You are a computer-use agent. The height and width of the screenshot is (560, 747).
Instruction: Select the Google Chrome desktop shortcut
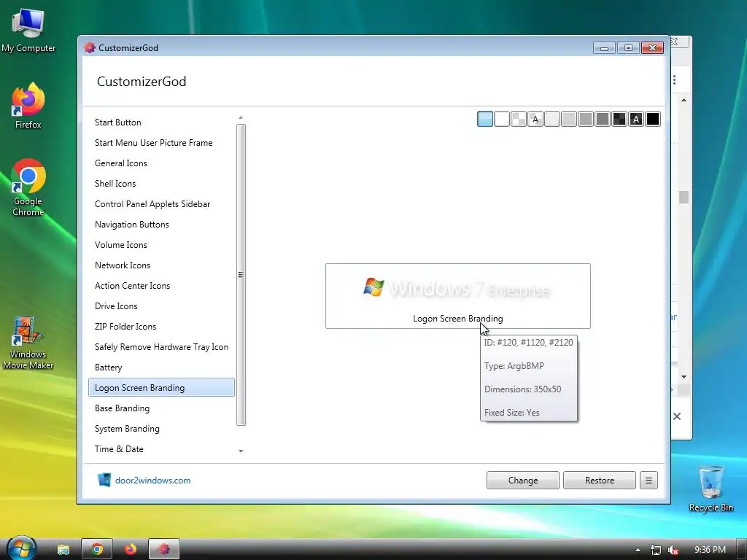coord(28,187)
